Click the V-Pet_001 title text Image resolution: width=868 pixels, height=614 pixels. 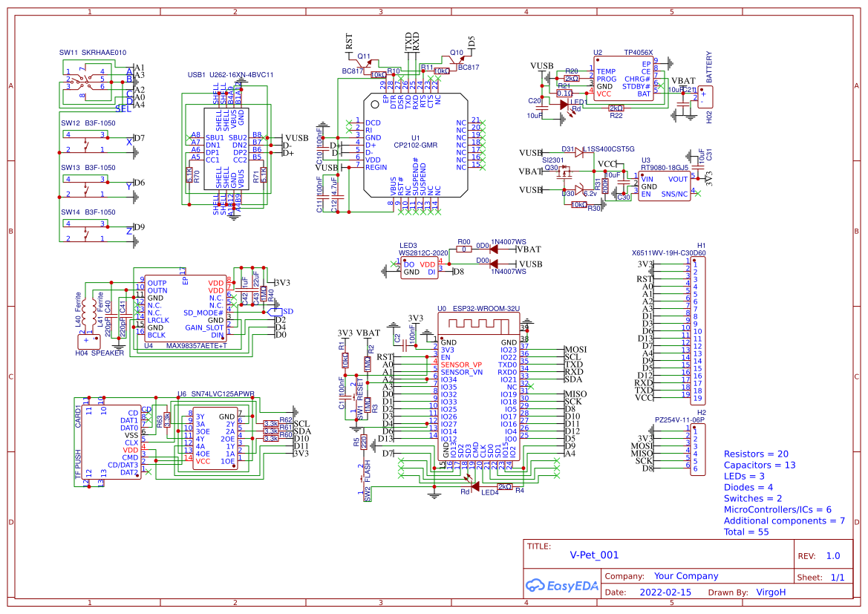tap(595, 554)
